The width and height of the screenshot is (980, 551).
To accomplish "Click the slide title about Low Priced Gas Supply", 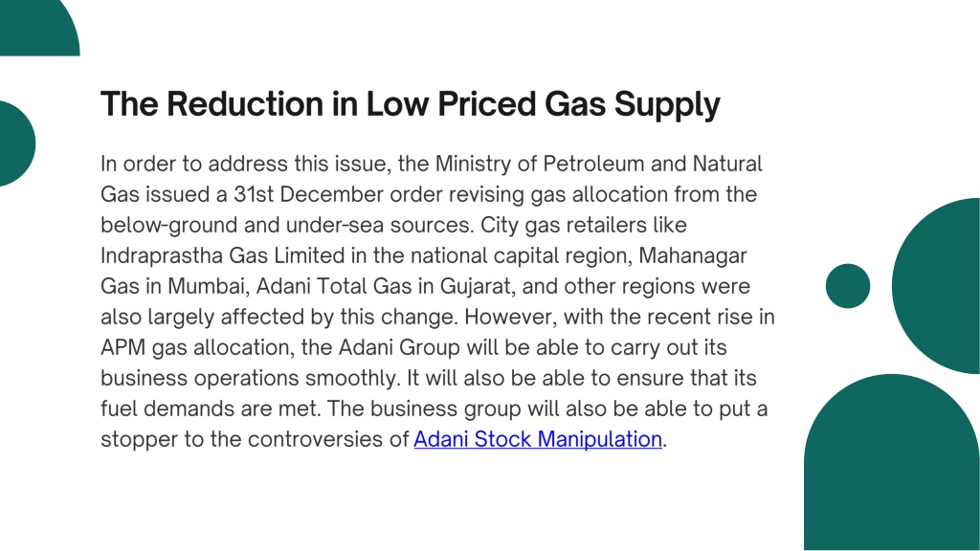I will coord(411,104).
